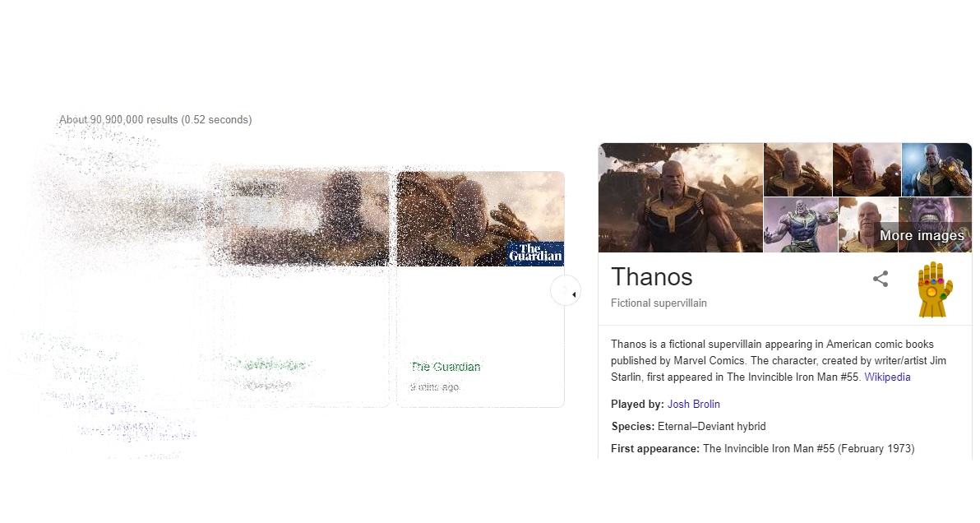Click More images on the thumbnails
Viewport: 980px width, 523px height.
pyautogui.click(x=922, y=235)
